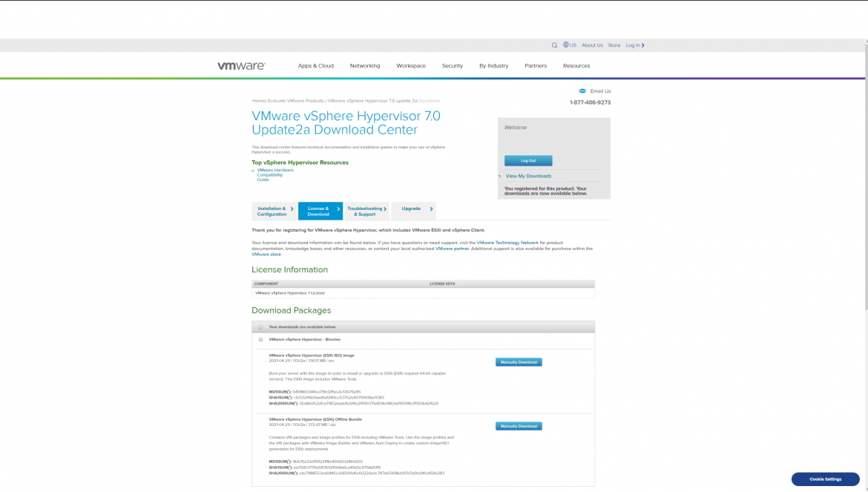Go to Home in the breadcrumb
Image resolution: width=868 pixels, height=492 pixels.
[258, 101]
